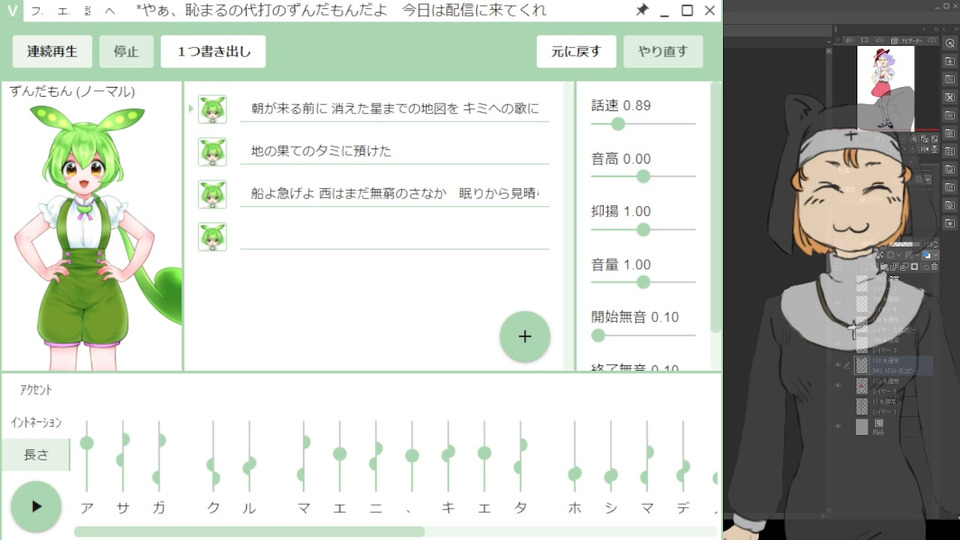Flip canvas horizontally in the Clip Studio Navigator
This screenshot has width=960, height=540.
click(x=925, y=149)
